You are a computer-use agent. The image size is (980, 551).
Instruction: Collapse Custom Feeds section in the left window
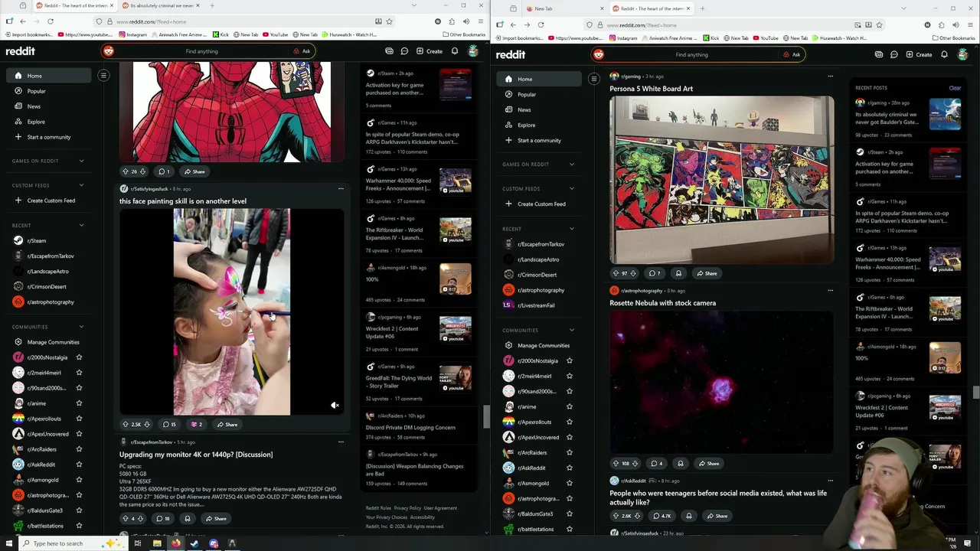pyautogui.click(x=81, y=185)
